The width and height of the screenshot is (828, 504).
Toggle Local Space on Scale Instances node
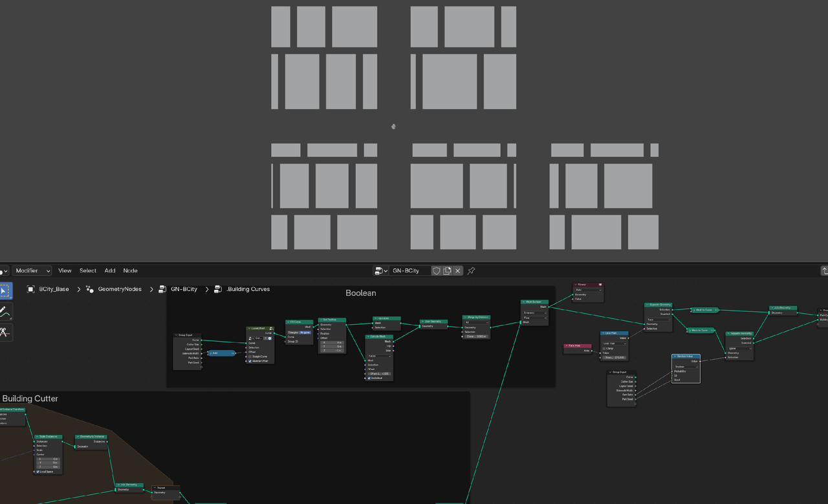37,472
